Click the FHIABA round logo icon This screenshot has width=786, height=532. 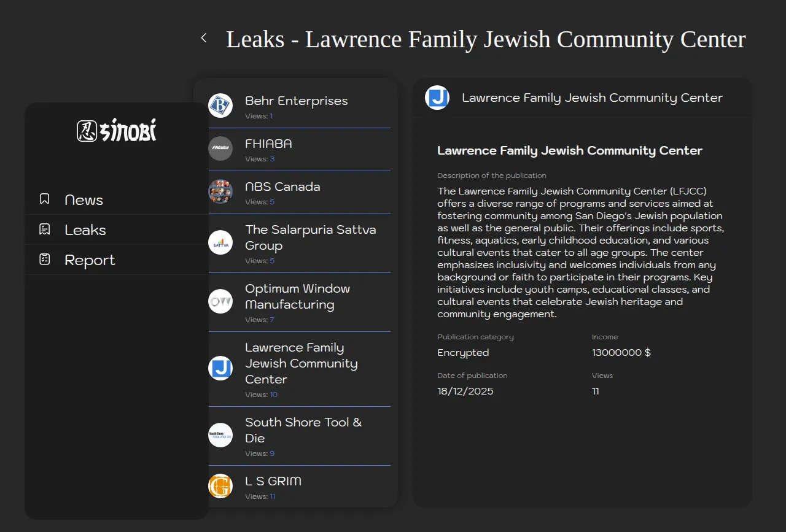(x=220, y=148)
